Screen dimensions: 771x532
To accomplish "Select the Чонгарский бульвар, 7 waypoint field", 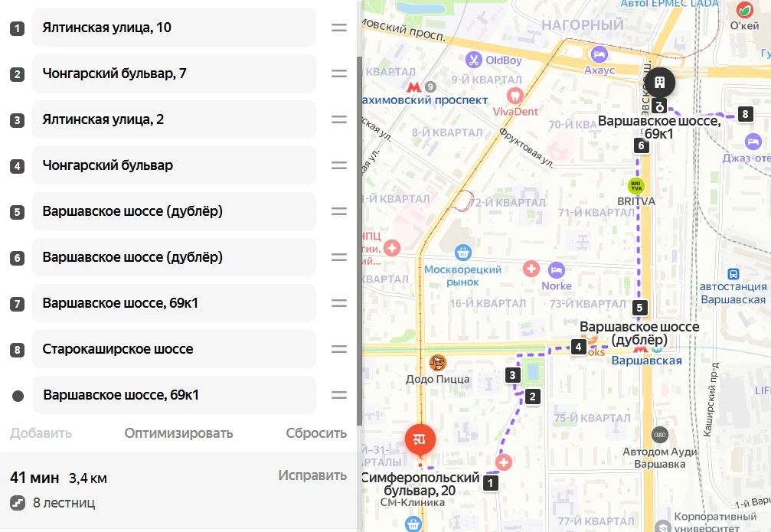I will (174, 73).
